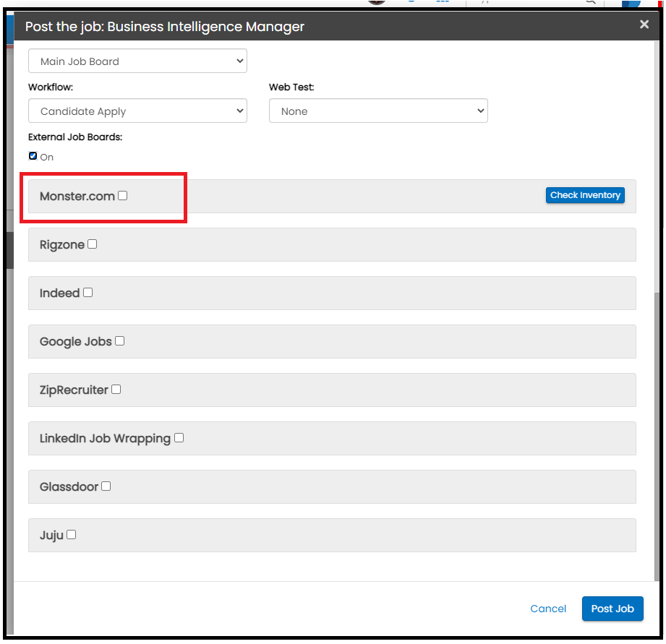
Task: Tick the Glassdoor checkbox
Action: pos(106,486)
